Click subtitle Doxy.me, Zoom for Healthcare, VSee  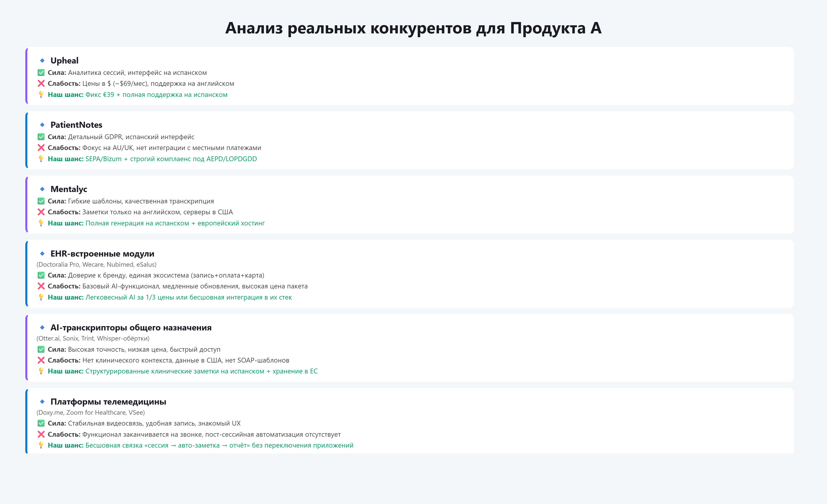click(x=91, y=412)
